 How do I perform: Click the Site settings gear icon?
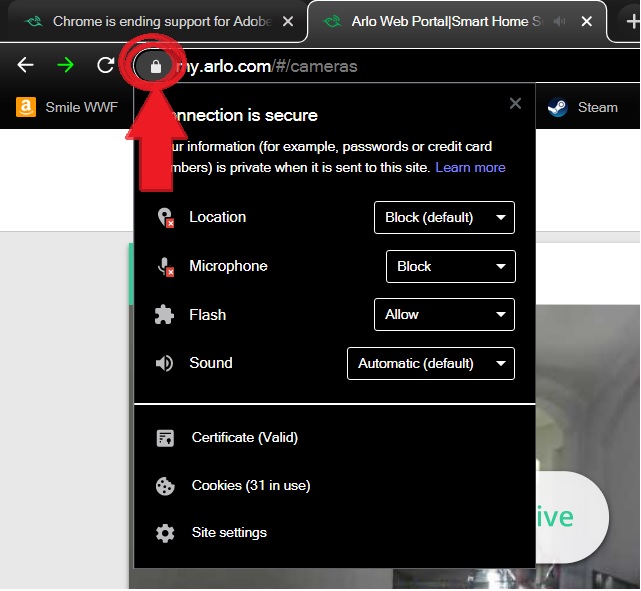165,533
